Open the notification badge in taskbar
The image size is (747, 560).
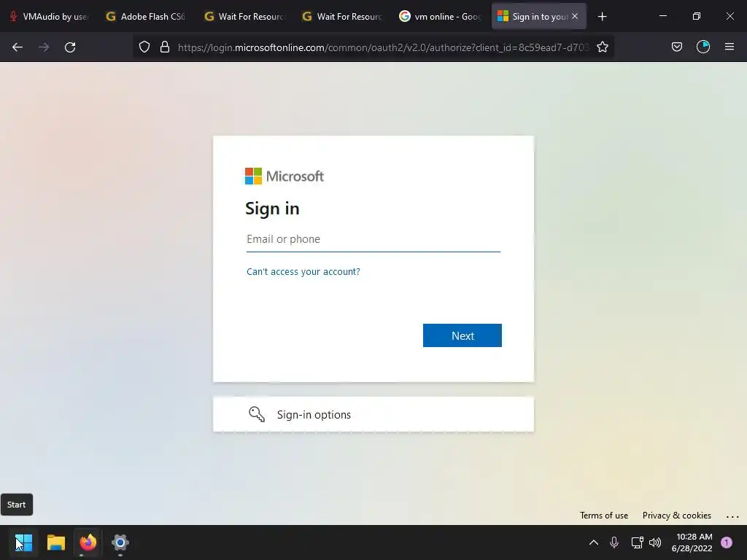point(727,542)
